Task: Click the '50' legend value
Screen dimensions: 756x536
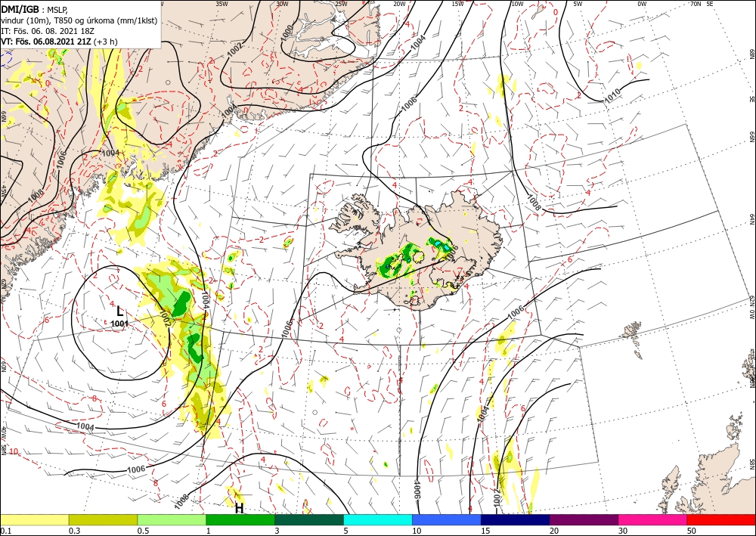Action: click(692, 531)
